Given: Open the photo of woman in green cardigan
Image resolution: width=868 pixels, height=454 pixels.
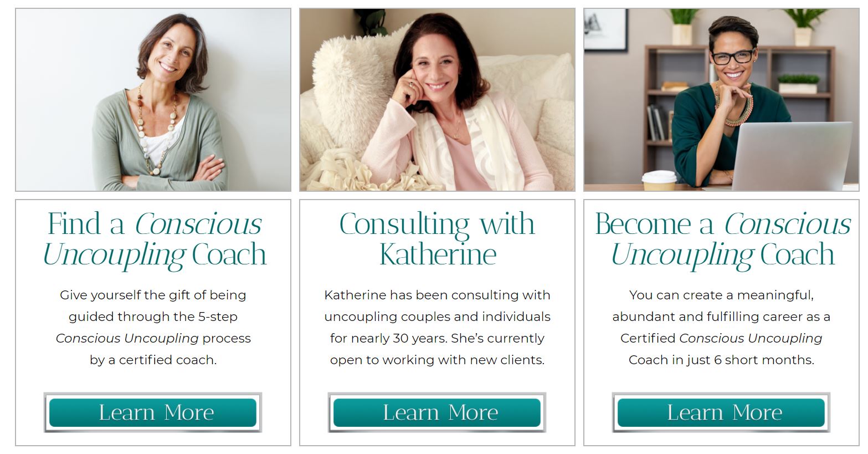Looking at the screenshot, I should click(153, 100).
